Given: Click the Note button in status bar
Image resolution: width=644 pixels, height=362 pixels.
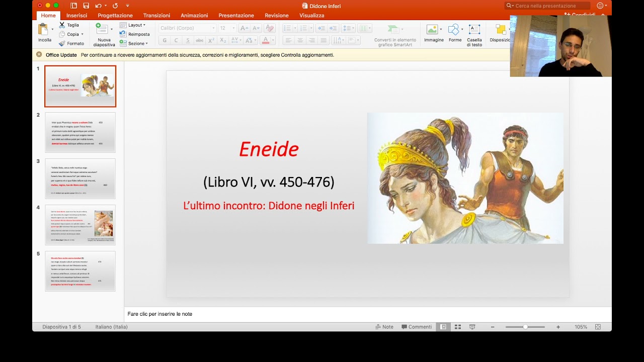Looking at the screenshot, I should [x=384, y=327].
